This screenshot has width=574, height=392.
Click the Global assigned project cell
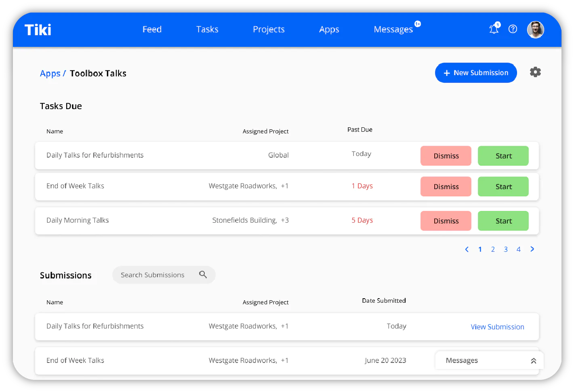point(278,155)
